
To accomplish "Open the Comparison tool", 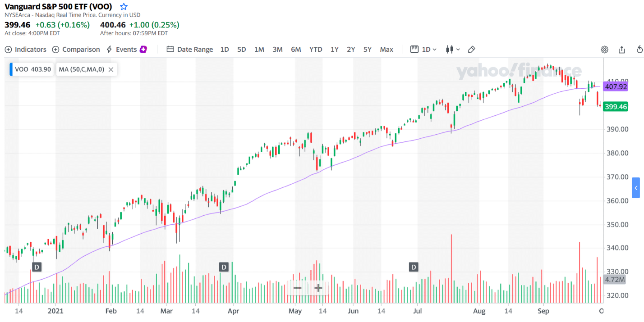I will tap(76, 49).
